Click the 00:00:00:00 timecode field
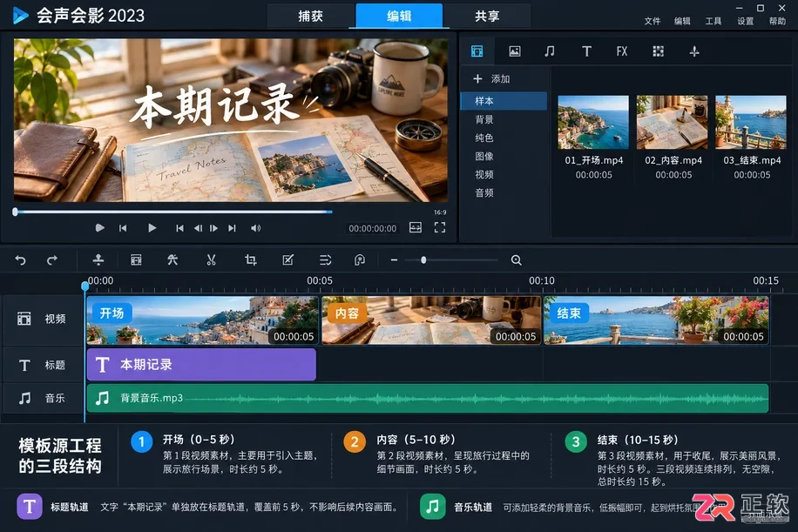 pos(373,228)
